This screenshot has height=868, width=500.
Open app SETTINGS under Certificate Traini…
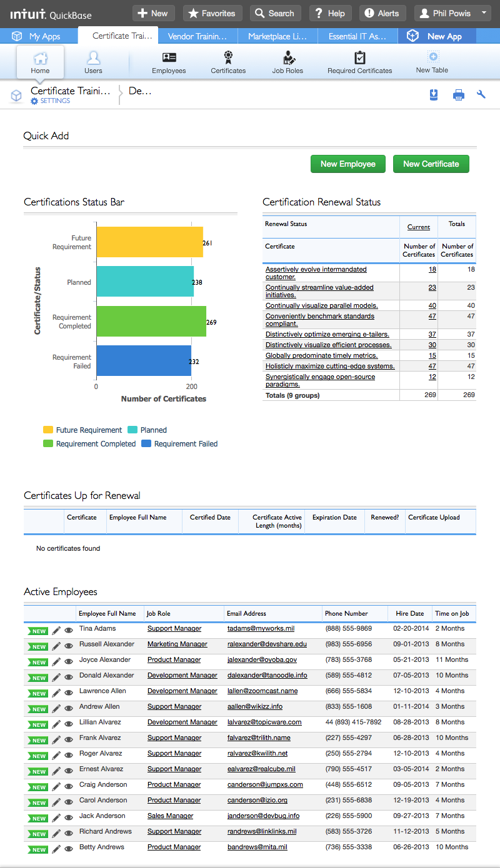click(50, 101)
